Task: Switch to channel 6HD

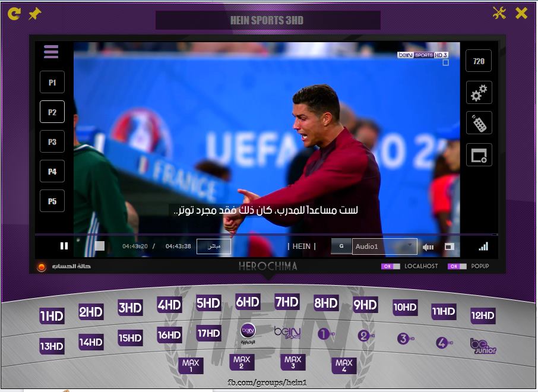Action: pos(248,302)
